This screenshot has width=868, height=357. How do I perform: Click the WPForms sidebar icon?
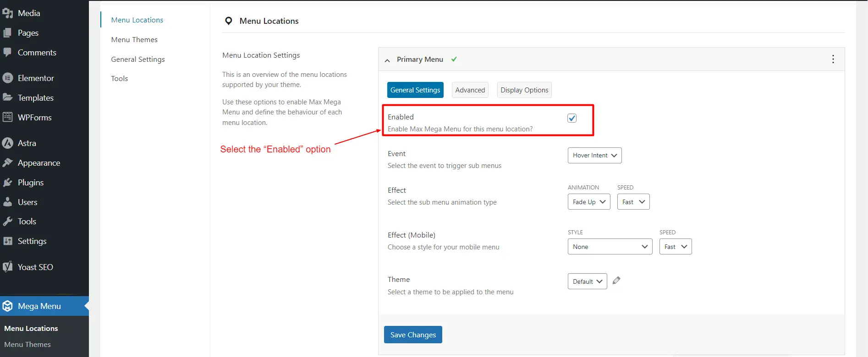coord(7,117)
